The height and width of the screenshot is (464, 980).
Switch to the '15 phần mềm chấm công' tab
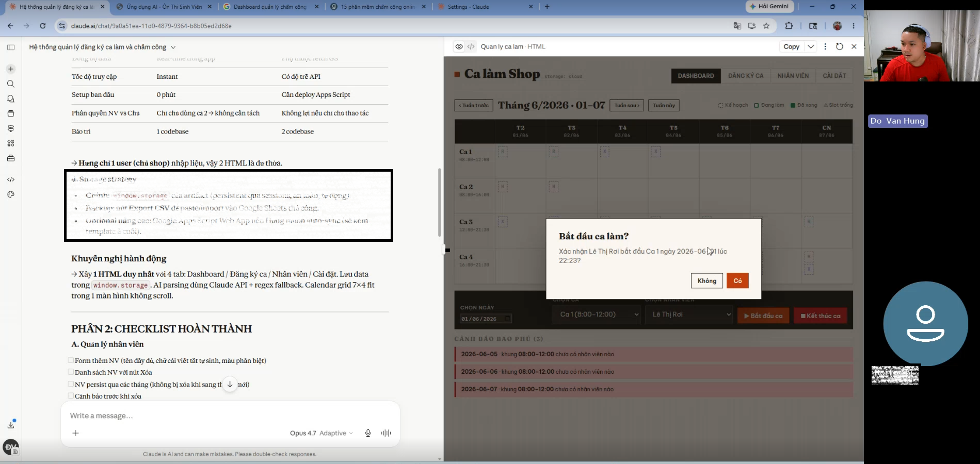point(378,7)
